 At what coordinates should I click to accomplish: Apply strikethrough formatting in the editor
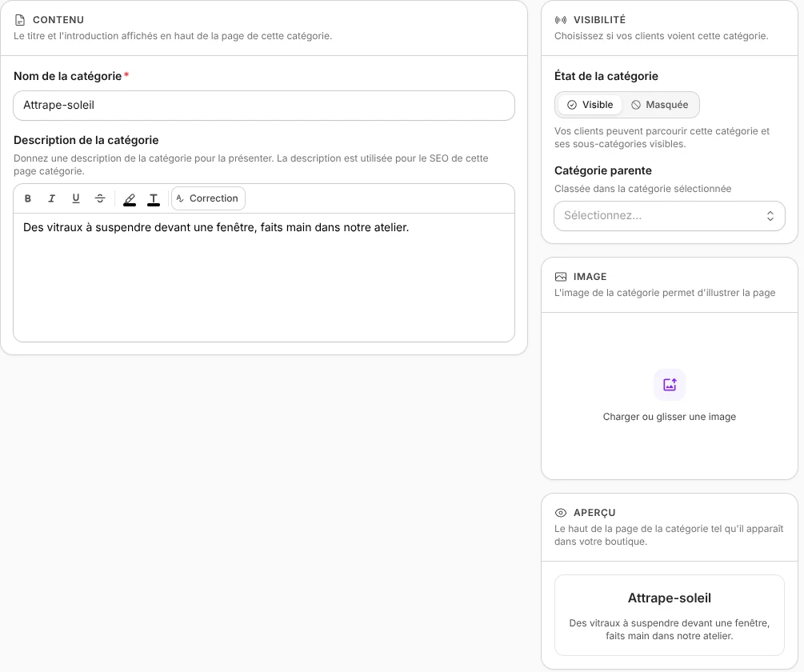point(100,198)
